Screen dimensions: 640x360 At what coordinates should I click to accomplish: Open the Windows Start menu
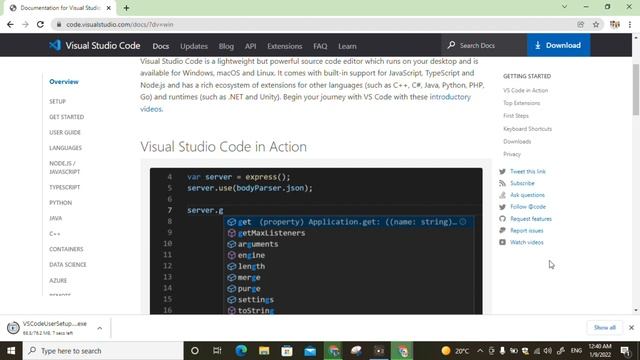pyautogui.click(x=11, y=351)
